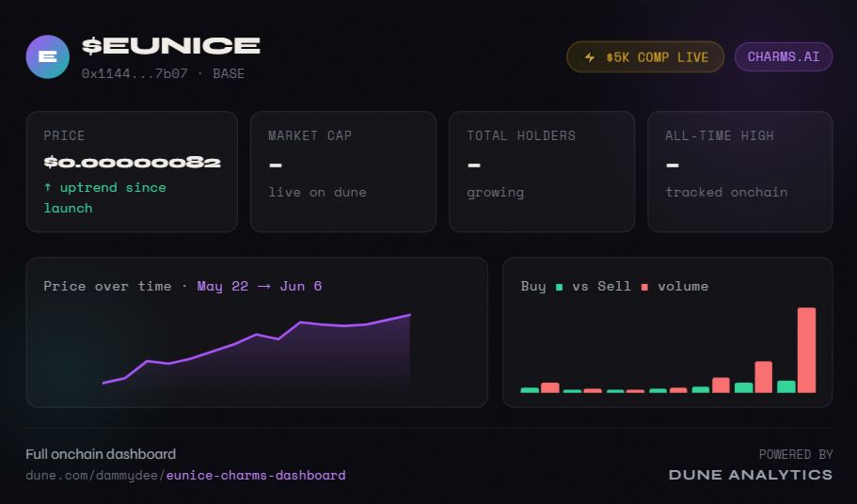Click the DUNE ANALYTICS wordmark
857x504 pixels.
tap(751, 475)
